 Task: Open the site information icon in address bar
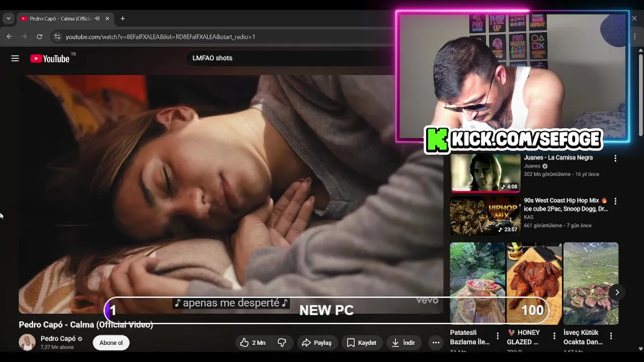pyautogui.click(x=57, y=37)
